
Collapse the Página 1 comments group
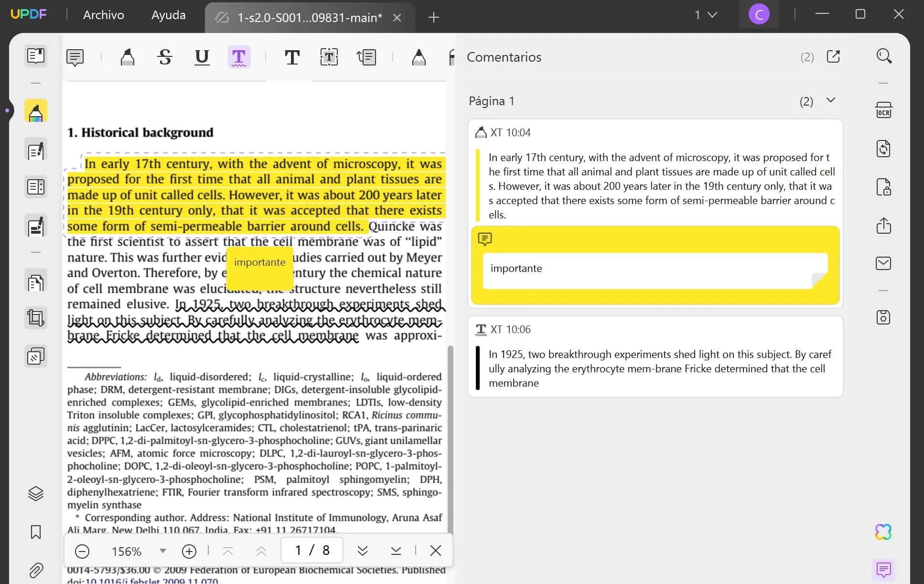[x=831, y=100]
